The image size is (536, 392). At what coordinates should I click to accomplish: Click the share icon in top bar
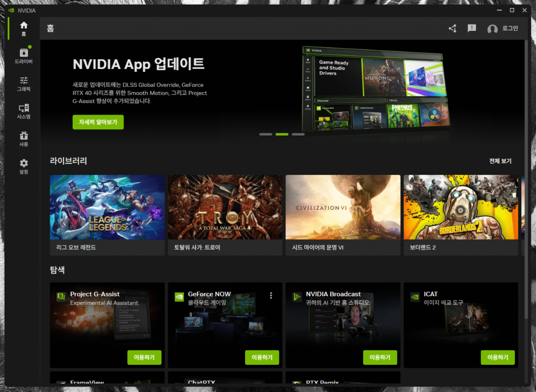click(453, 28)
